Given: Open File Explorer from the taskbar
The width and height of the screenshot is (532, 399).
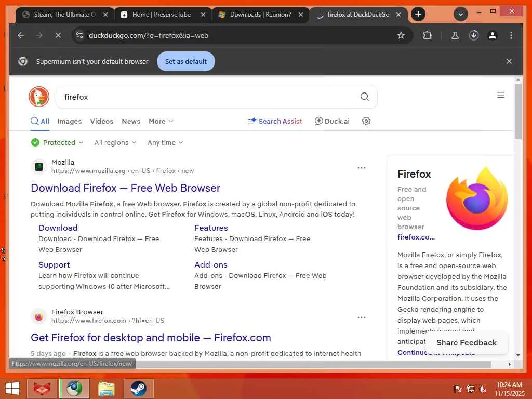Looking at the screenshot, I should (x=106, y=389).
